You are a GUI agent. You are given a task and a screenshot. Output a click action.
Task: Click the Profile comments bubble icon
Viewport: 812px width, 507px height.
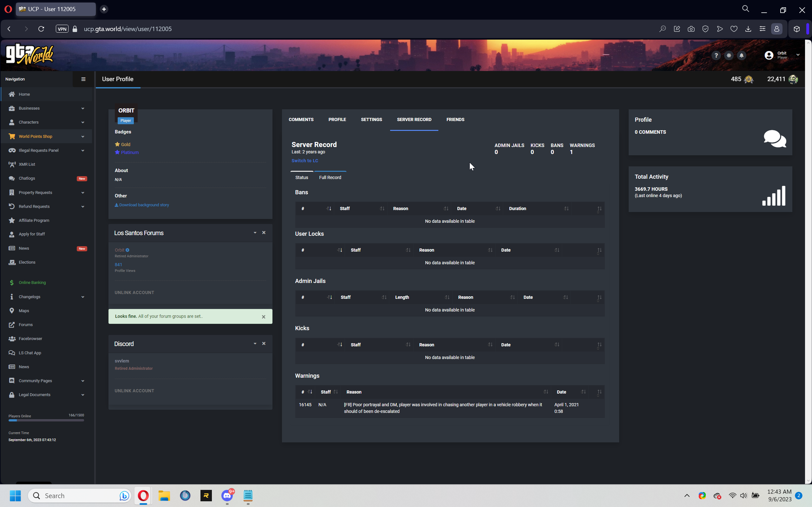point(775,138)
